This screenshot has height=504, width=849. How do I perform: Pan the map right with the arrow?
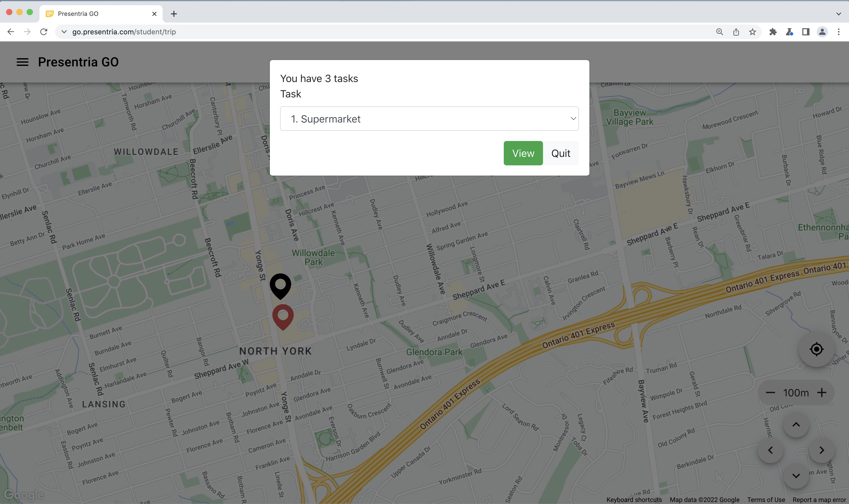tap(822, 450)
